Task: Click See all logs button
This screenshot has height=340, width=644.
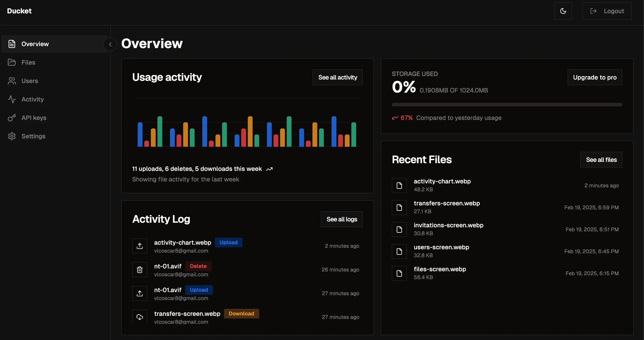Action: point(342,219)
